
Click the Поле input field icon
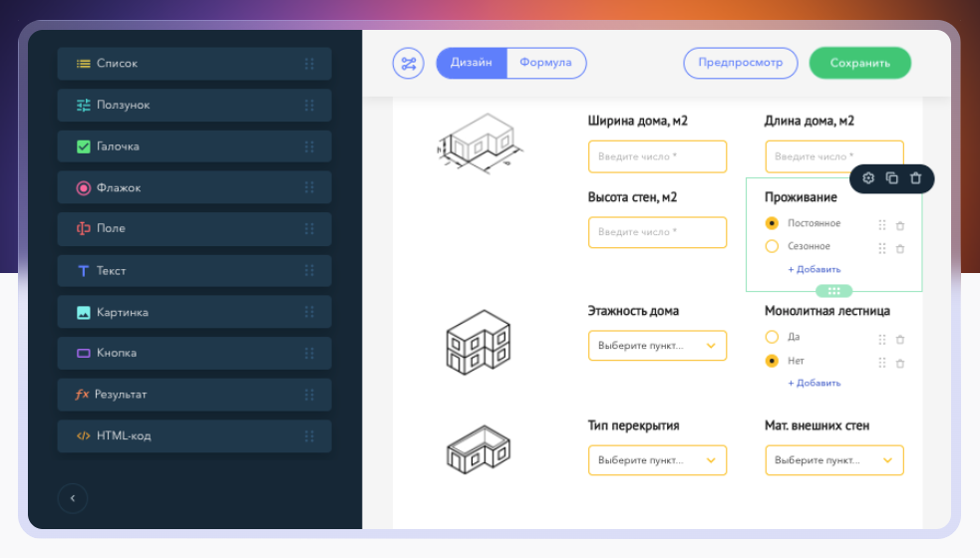click(x=83, y=229)
